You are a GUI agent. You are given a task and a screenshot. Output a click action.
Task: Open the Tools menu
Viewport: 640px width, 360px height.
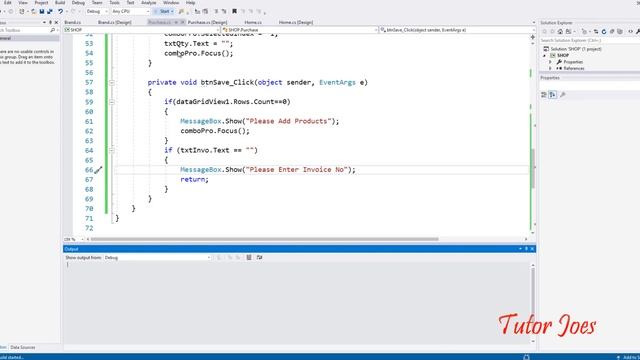click(x=115, y=3)
